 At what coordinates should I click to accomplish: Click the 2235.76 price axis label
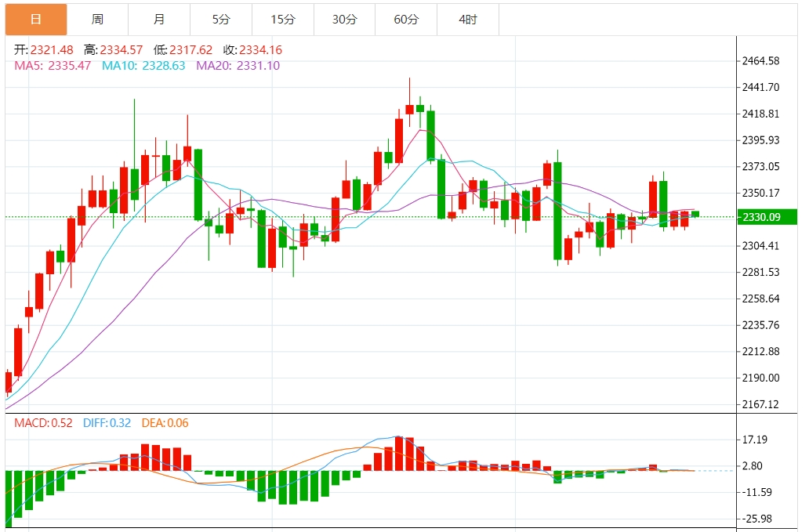(760, 325)
